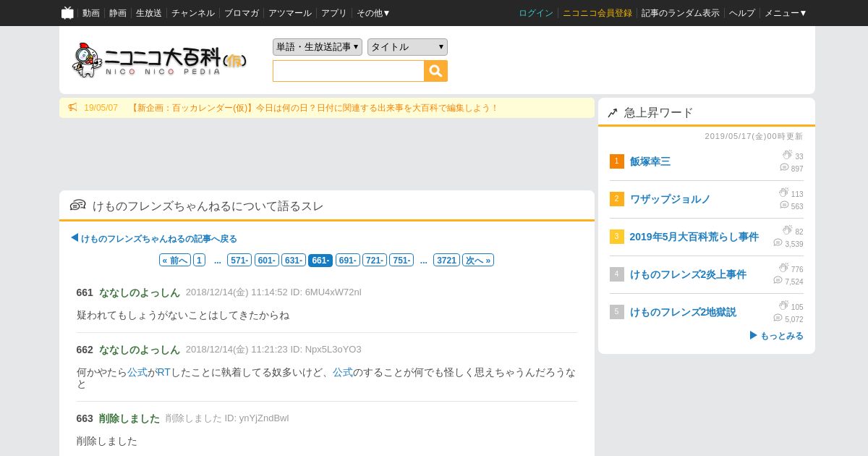Expand the その他▼ menu
This screenshot has height=456, width=868.
click(373, 13)
